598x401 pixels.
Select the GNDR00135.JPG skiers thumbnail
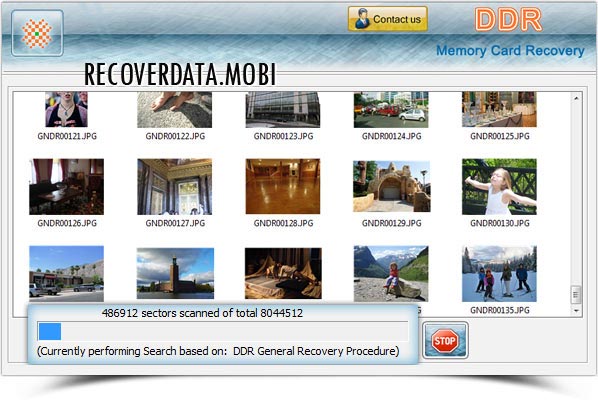tap(499, 274)
